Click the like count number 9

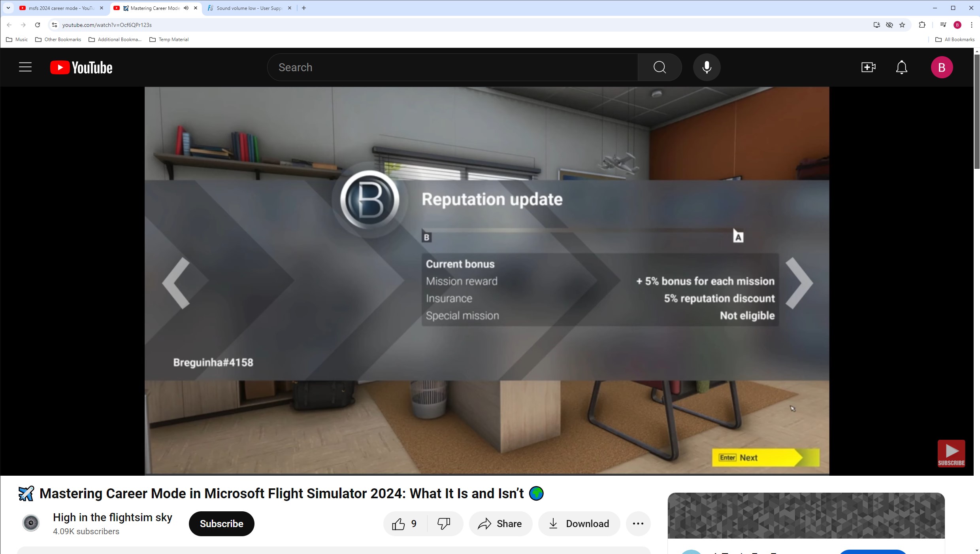(413, 524)
